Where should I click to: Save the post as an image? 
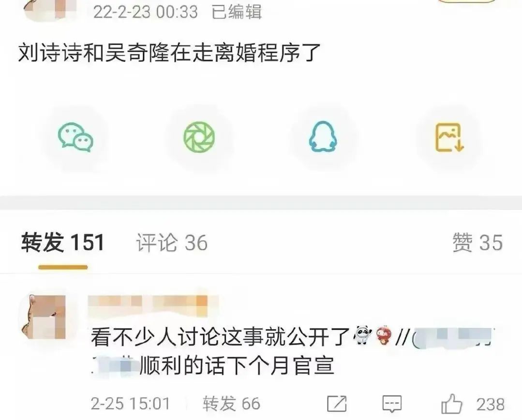click(450, 137)
